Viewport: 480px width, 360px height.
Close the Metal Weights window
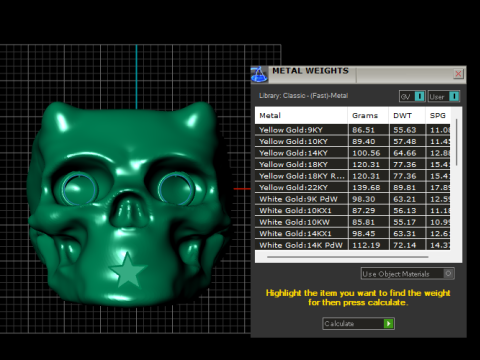tap(458, 74)
